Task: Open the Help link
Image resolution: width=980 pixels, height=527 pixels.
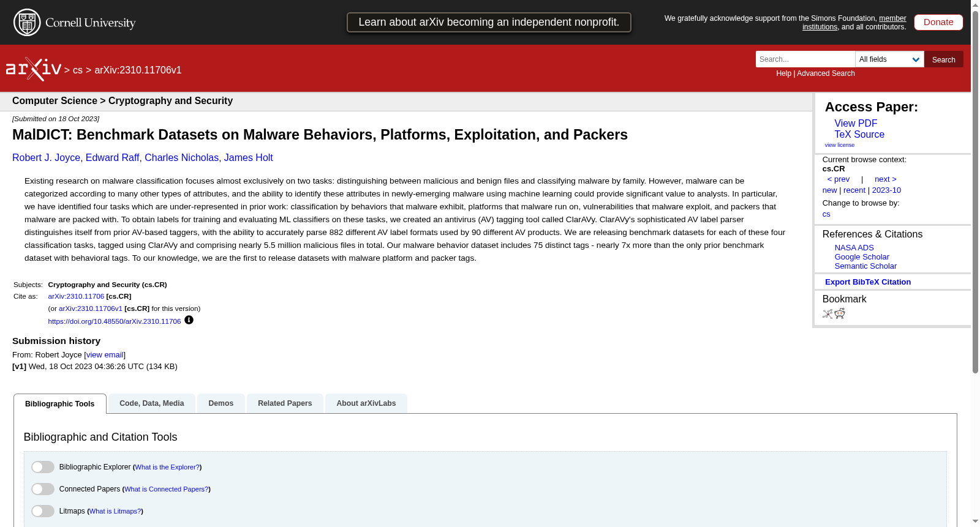Action: point(783,73)
